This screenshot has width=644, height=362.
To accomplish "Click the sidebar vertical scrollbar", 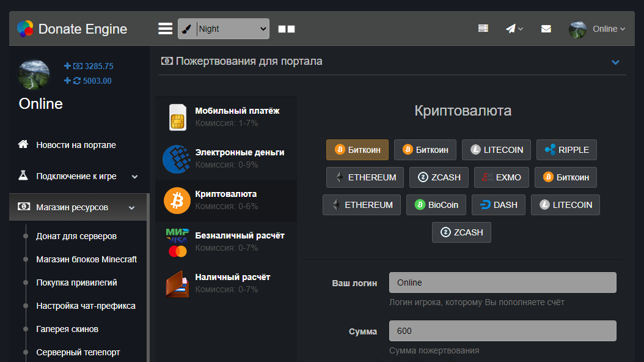I will pos(147,287).
